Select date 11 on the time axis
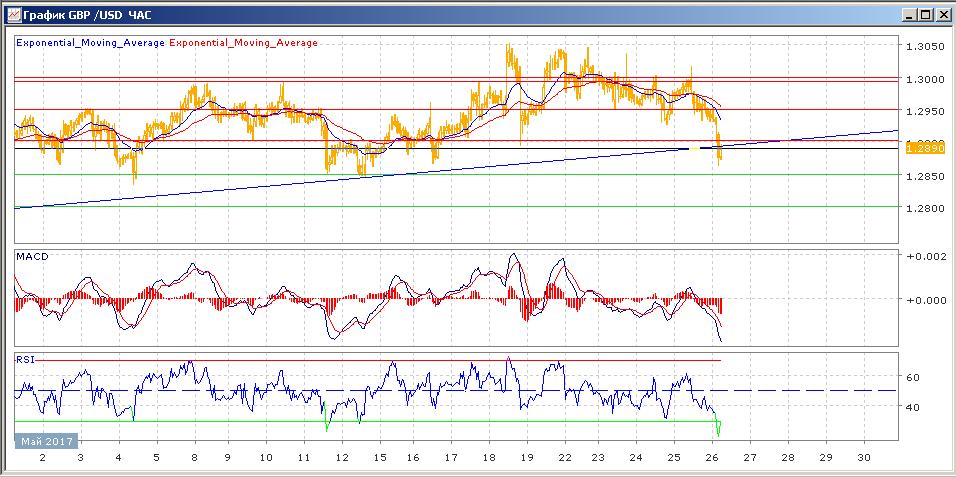Image resolution: width=956 pixels, height=477 pixels. click(304, 457)
